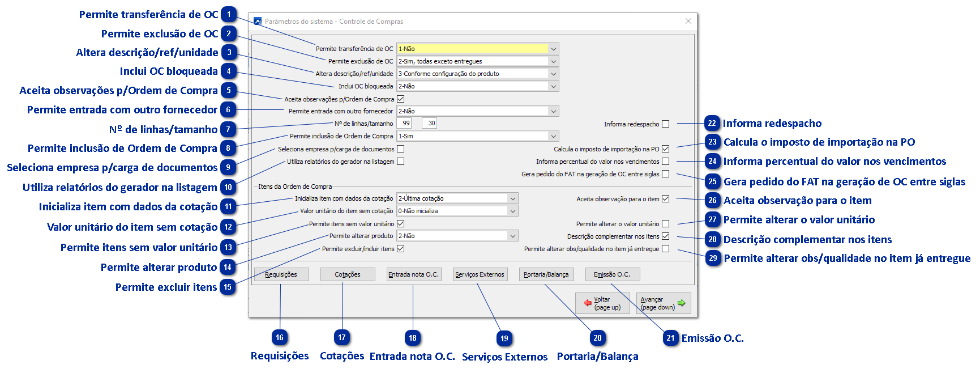The height and width of the screenshot is (373, 980).
Task: Click the window app icon in title bar
Action: [x=258, y=22]
